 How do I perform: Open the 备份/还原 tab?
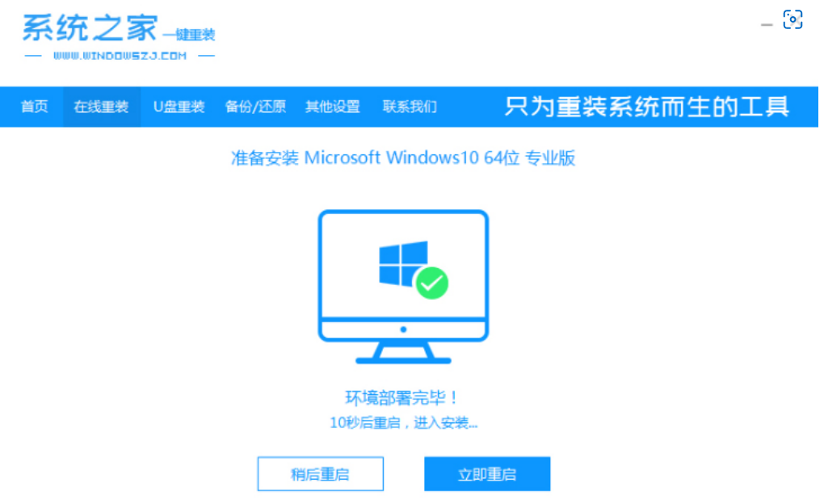[x=255, y=107]
